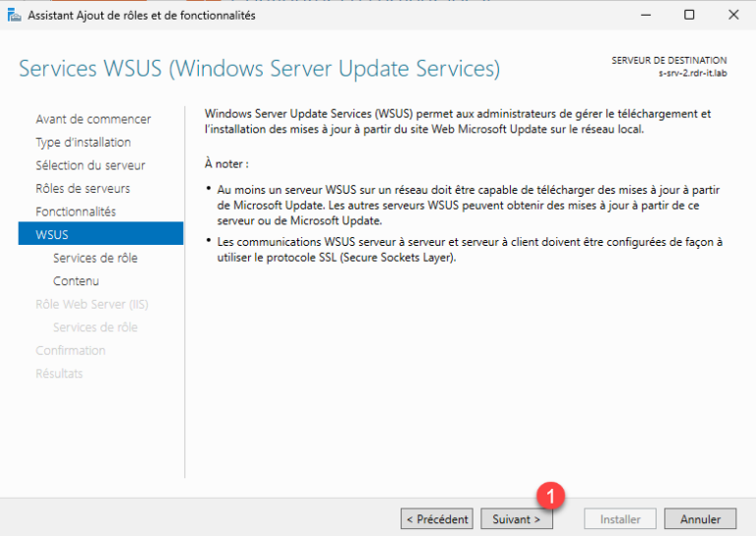Go to Type d'installation step
The width and height of the screenshot is (756, 536).
tap(83, 142)
